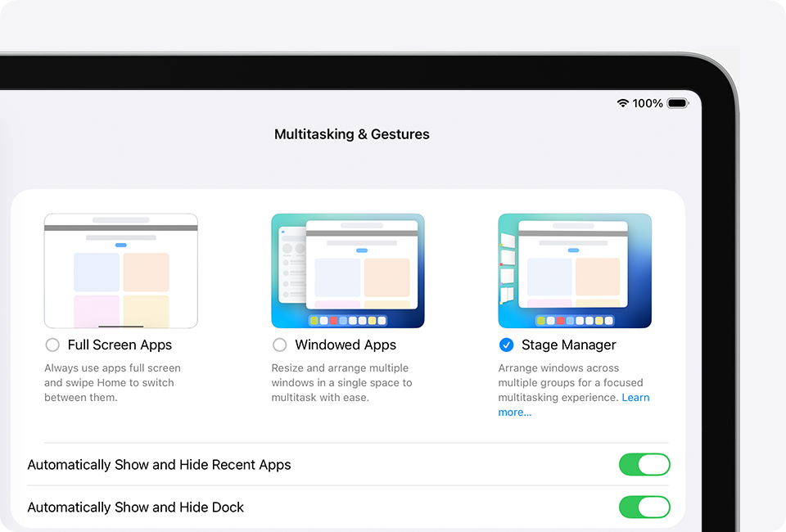Viewport: 786px width, 532px height.
Task: Click the Stage Manager label
Action: tap(569, 345)
